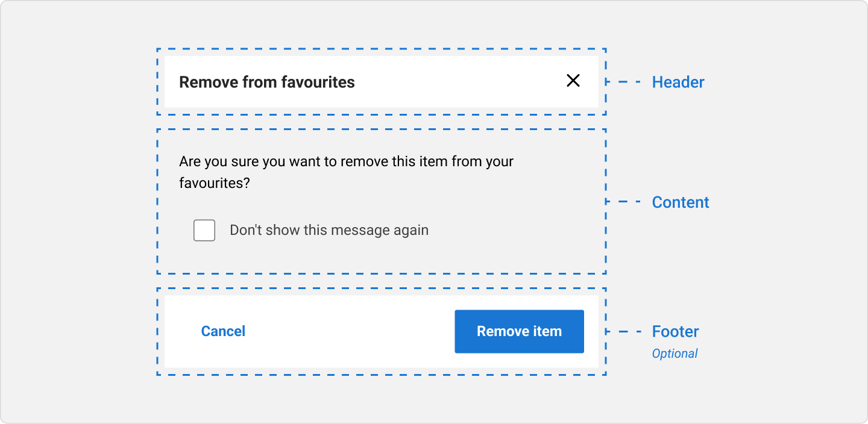Image resolution: width=868 pixels, height=424 pixels.
Task: Click the Header annotation label
Action: 678,82
